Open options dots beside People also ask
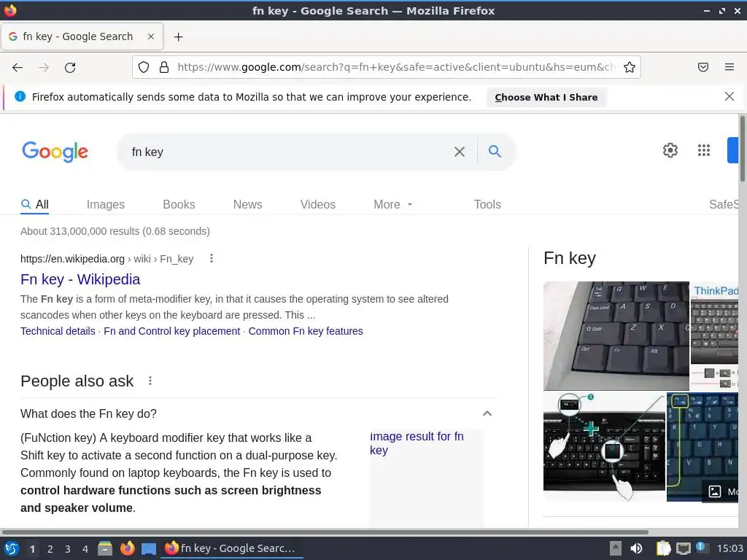747x560 pixels. click(x=150, y=381)
